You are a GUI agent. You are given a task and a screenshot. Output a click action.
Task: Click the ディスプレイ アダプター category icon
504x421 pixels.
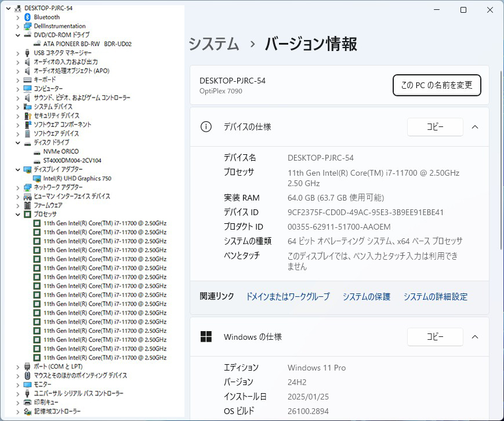click(28, 169)
